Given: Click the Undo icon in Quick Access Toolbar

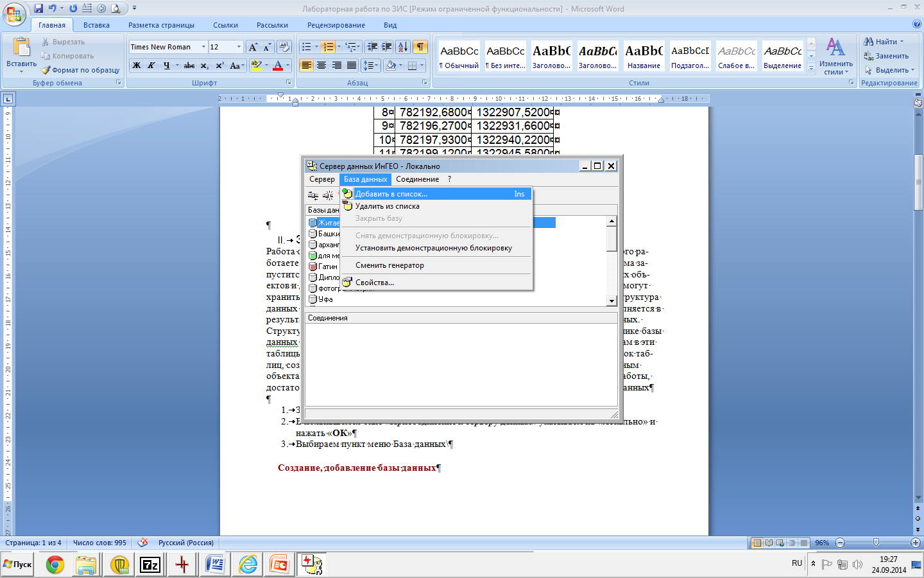Looking at the screenshot, I should (52, 8).
